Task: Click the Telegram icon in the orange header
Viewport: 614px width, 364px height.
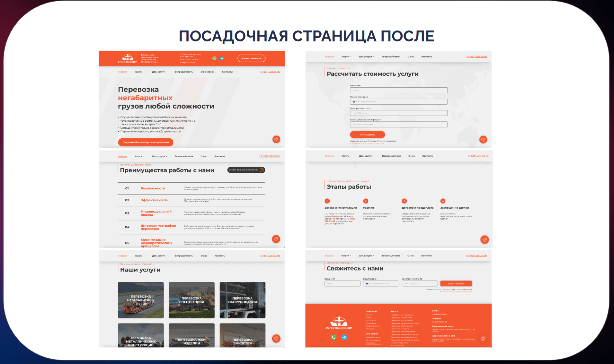Action: [222, 58]
